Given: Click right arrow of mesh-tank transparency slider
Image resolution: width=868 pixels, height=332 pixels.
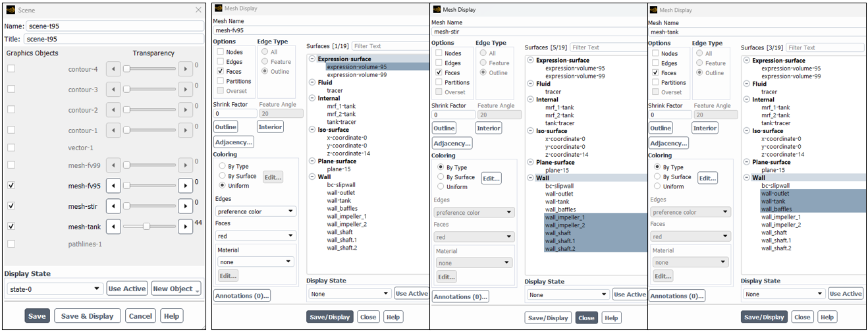Looking at the screenshot, I should point(185,226).
